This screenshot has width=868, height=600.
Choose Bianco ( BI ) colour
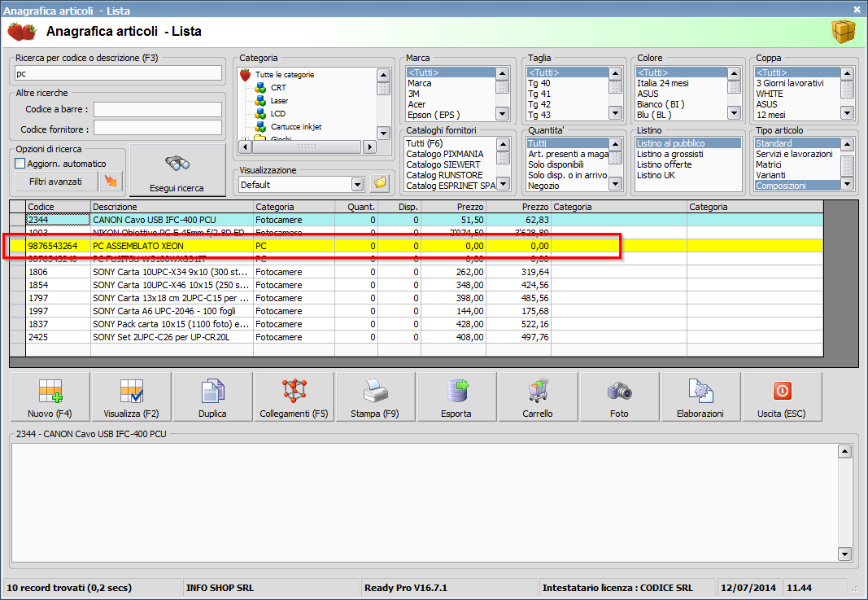point(681,104)
